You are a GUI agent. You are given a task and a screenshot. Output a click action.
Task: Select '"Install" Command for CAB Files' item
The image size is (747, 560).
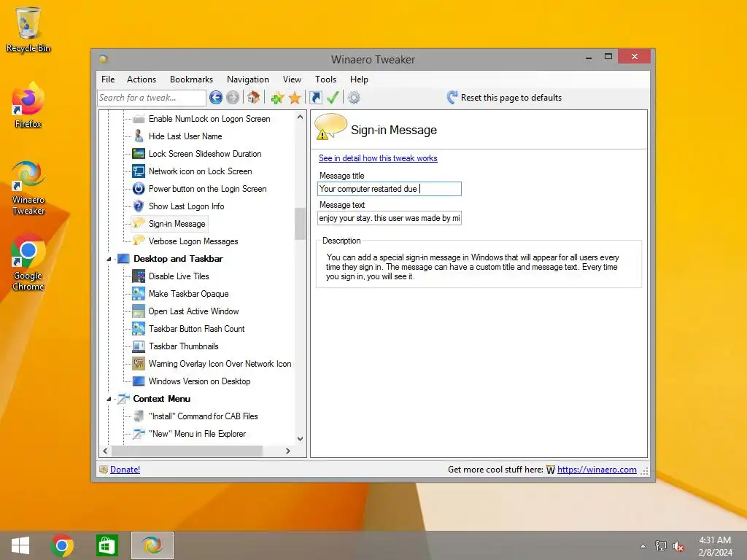pyautogui.click(x=203, y=416)
